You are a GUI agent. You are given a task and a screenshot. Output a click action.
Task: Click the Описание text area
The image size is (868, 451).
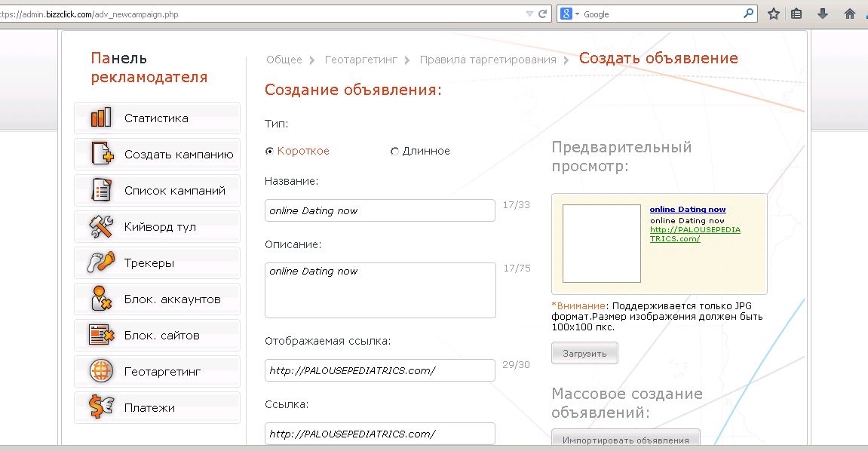(x=380, y=290)
